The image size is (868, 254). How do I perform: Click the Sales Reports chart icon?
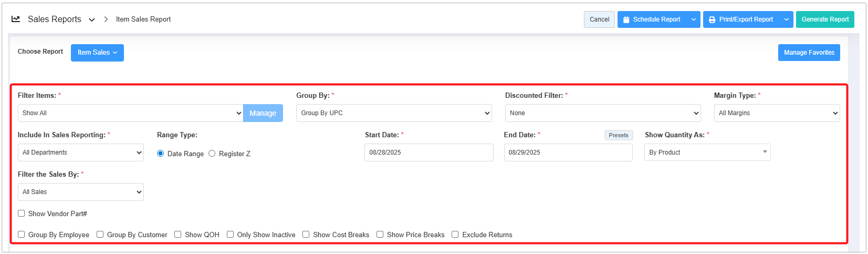pos(16,19)
